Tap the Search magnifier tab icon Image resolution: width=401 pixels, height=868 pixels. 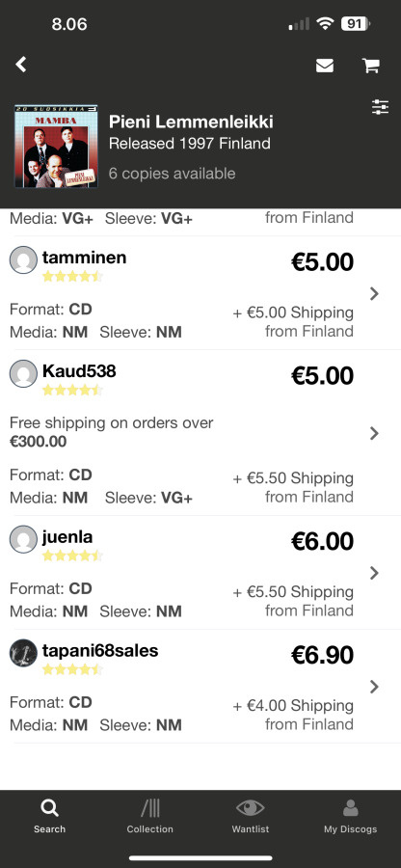pyautogui.click(x=49, y=809)
